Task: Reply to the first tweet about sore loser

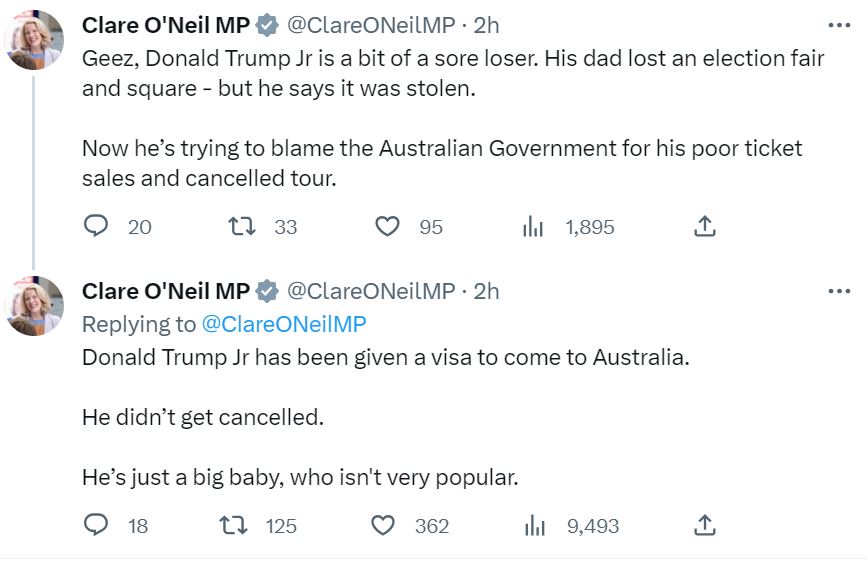Action: 96,227
